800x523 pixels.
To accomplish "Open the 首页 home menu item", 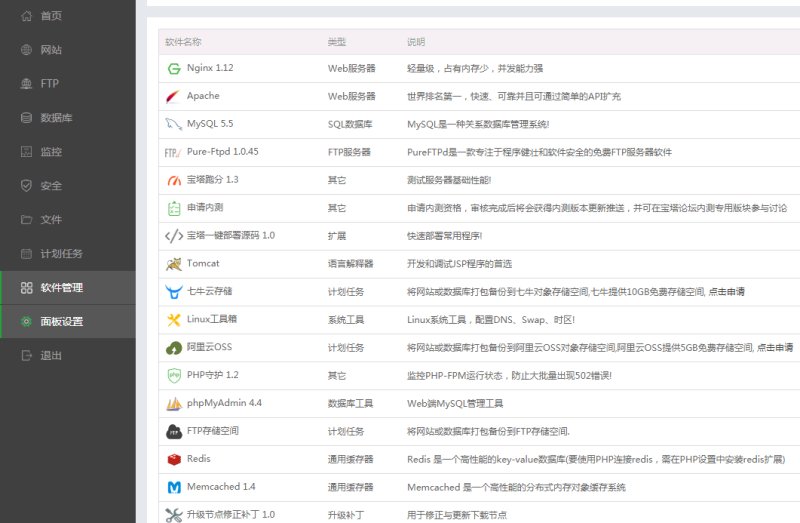I will point(68,16).
